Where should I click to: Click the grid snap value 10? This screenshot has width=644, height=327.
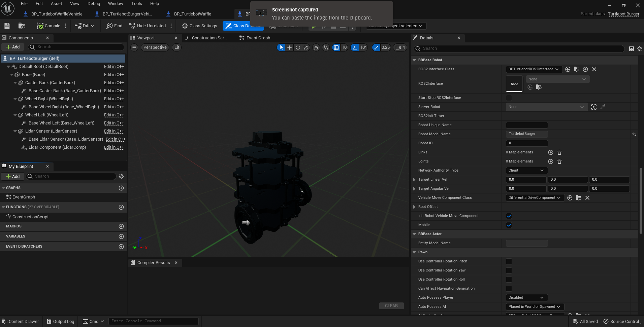coord(344,48)
